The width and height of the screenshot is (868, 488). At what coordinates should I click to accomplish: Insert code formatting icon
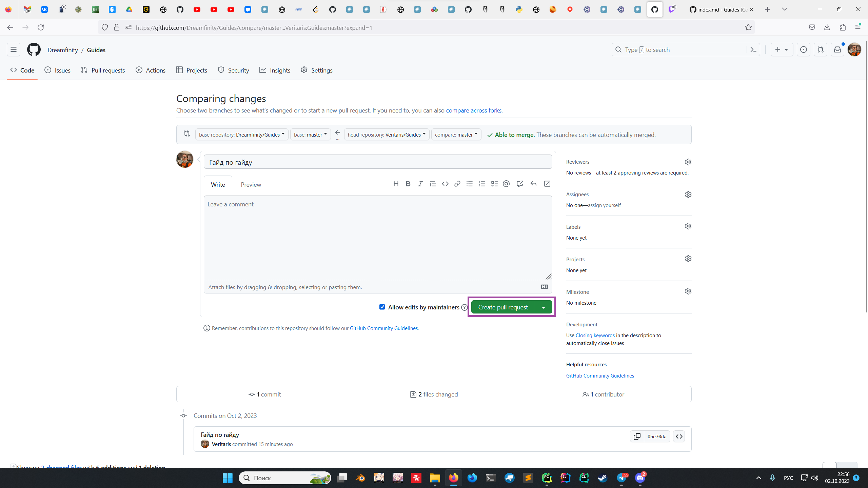click(x=445, y=184)
